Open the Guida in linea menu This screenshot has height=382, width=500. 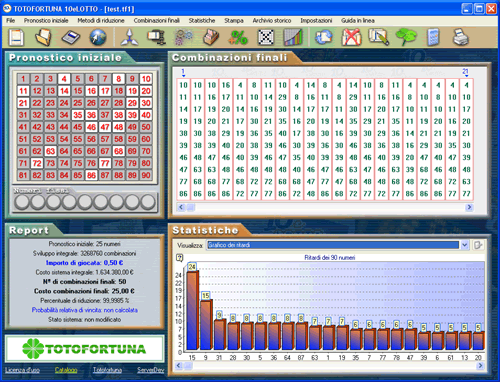click(x=358, y=21)
